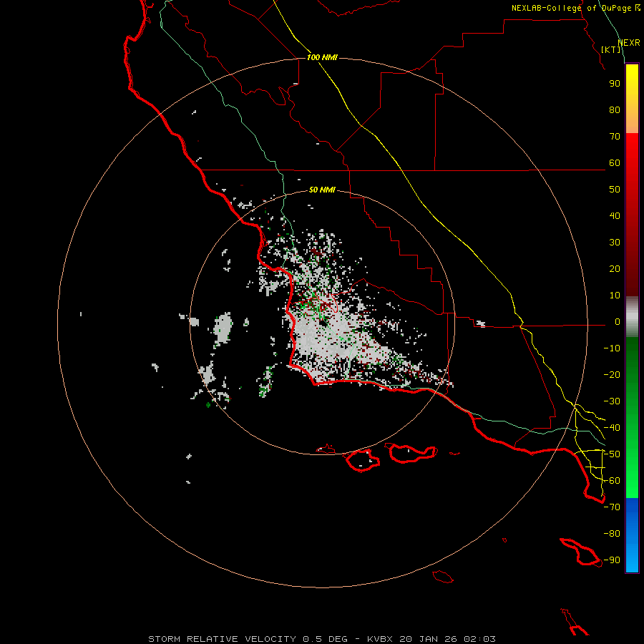The image size is (644, 644).
Task: Click the NEXR label above the color scale
Action: pos(629,43)
